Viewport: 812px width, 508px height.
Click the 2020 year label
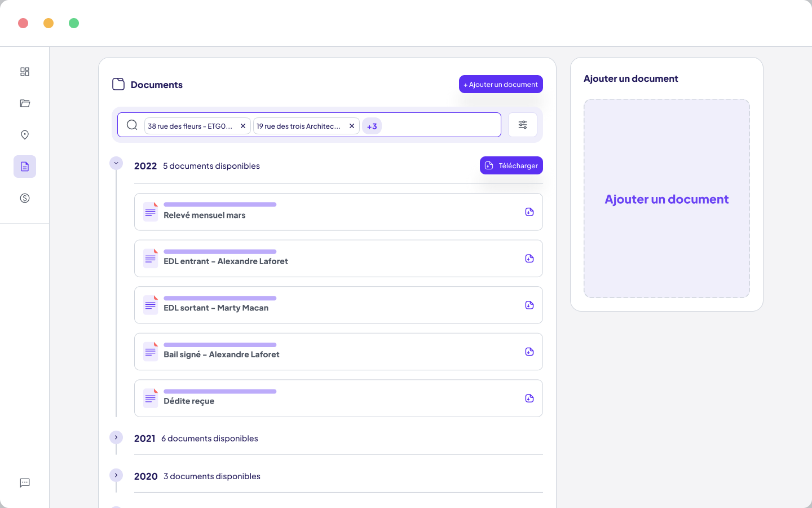tap(146, 476)
